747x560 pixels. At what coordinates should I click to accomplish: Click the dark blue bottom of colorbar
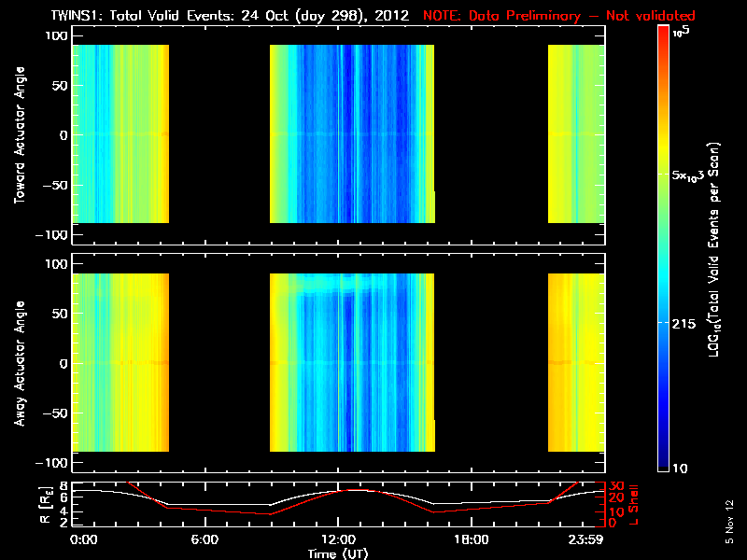pos(663,464)
